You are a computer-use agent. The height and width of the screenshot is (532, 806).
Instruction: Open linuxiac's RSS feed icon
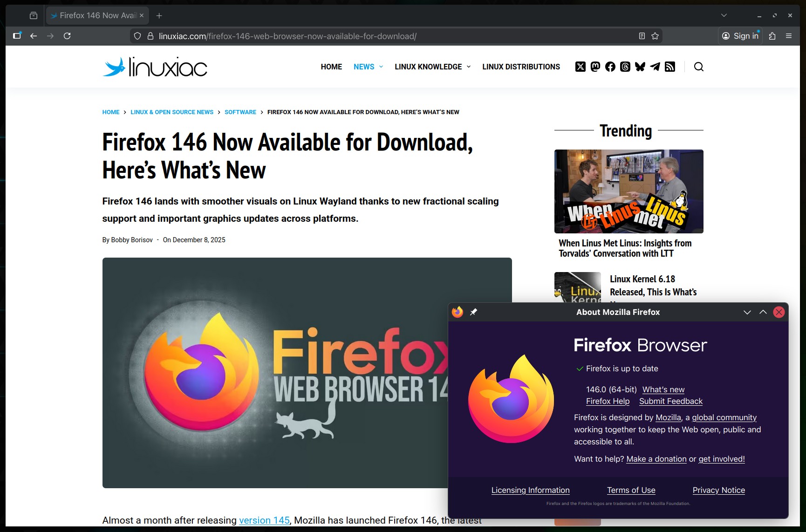pyautogui.click(x=670, y=67)
